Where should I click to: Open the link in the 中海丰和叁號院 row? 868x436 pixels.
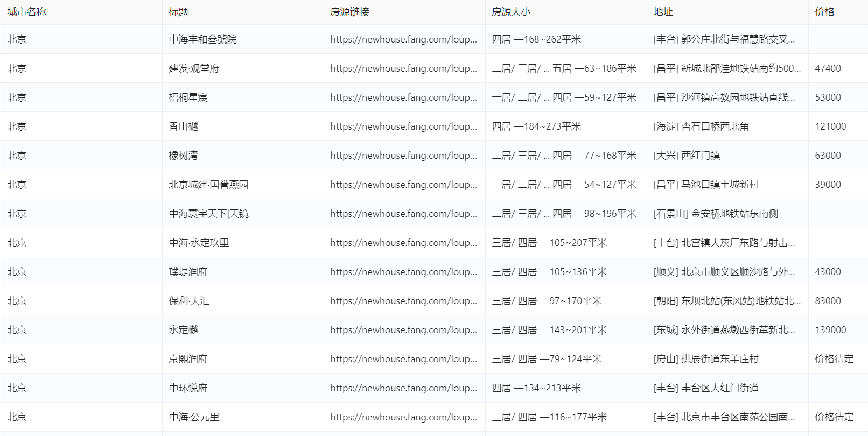[x=404, y=39]
